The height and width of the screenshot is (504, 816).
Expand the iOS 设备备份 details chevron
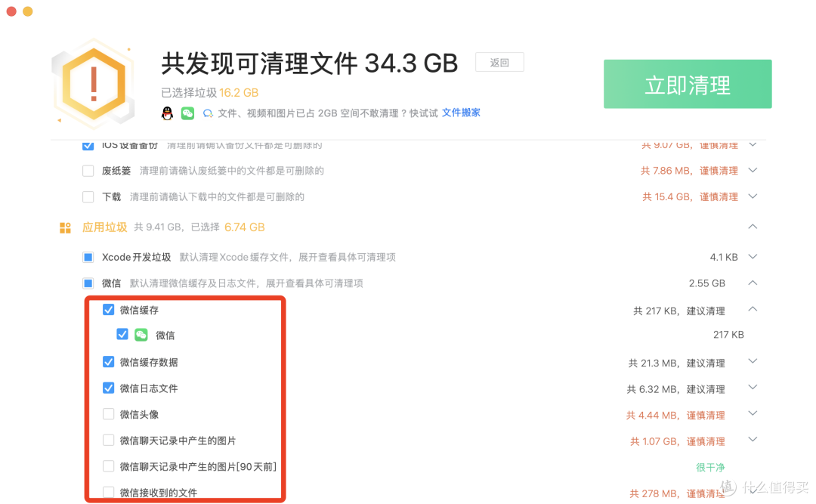point(753,144)
